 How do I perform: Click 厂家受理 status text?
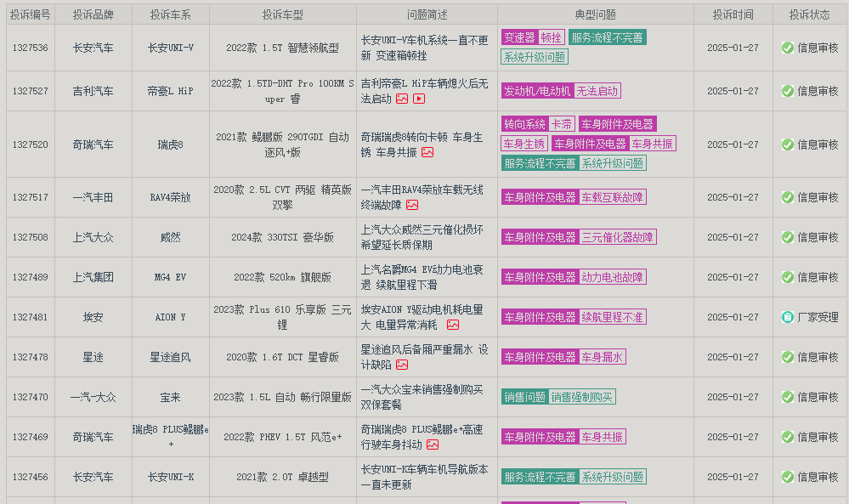coord(818,317)
